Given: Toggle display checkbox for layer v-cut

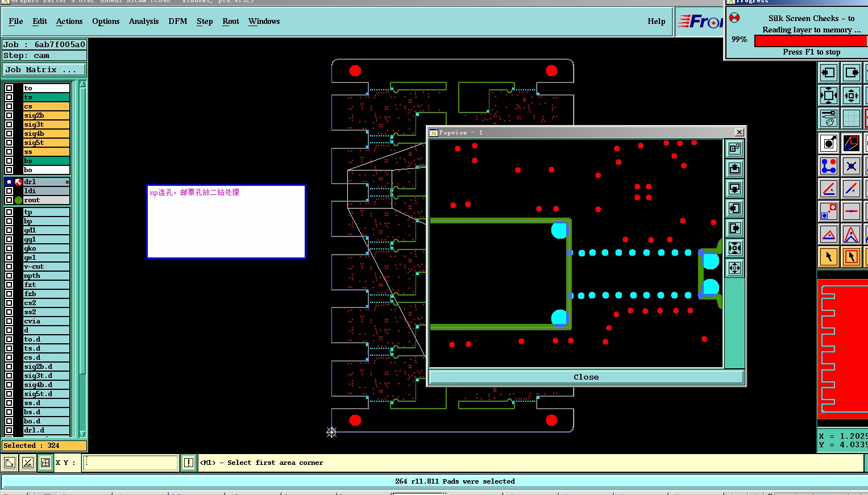Looking at the screenshot, I should pyautogui.click(x=9, y=267).
